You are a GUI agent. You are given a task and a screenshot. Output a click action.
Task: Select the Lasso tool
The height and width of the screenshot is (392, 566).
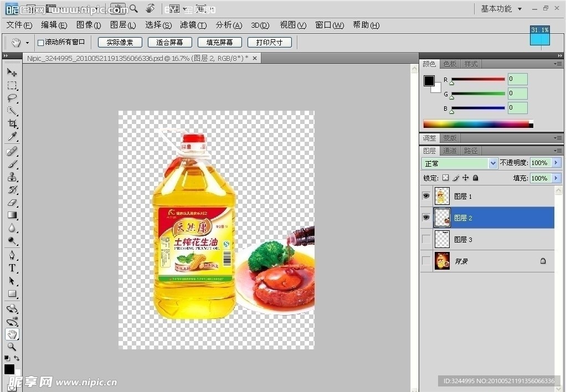[x=12, y=99]
